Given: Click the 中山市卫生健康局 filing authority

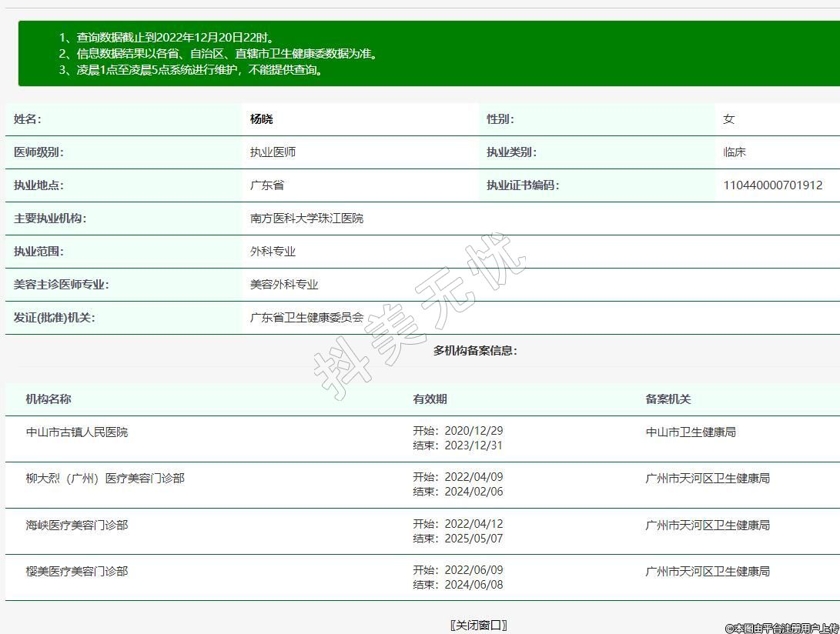Looking at the screenshot, I should tap(691, 432).
